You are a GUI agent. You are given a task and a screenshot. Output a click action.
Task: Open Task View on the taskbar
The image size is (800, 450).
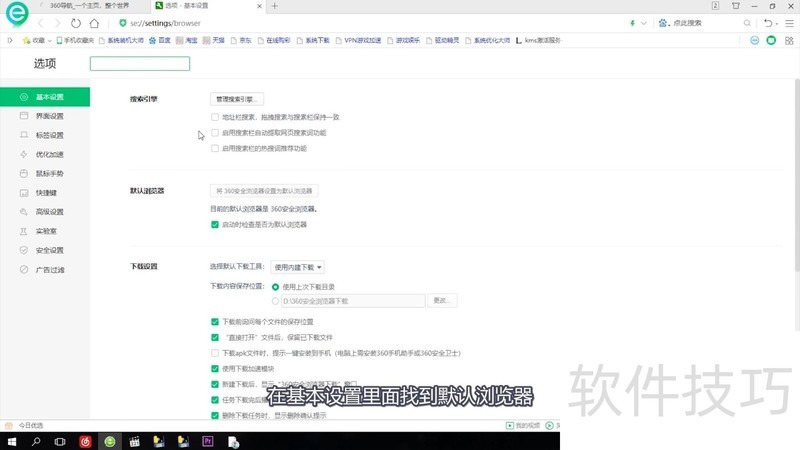pyautogui.click(x=60, y=441)
